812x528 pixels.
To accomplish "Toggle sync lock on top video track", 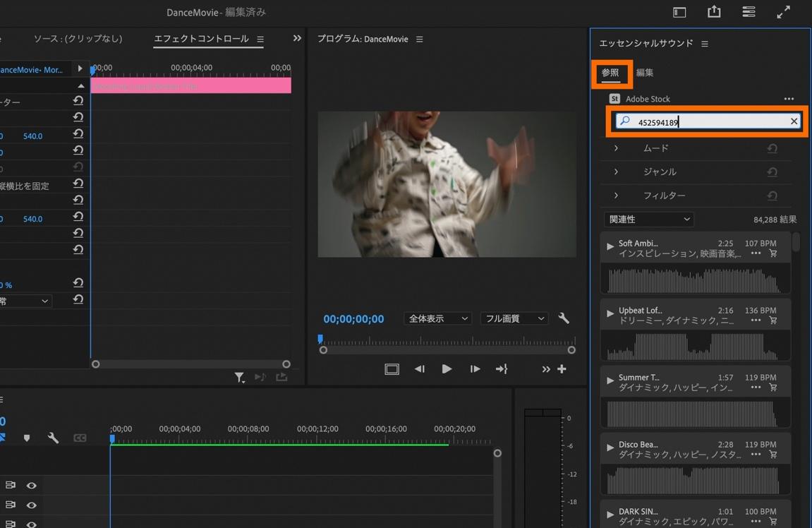I will tap(11, 485).
